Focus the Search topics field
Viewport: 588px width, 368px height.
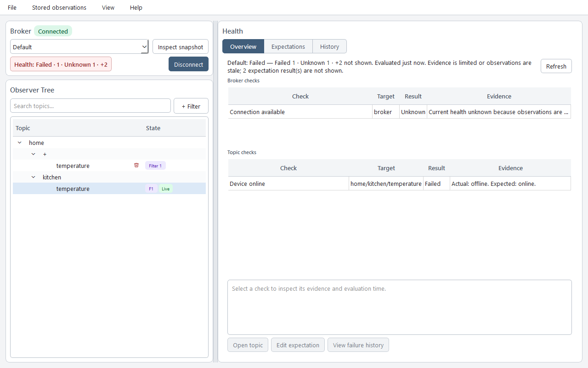coord(90,106)
